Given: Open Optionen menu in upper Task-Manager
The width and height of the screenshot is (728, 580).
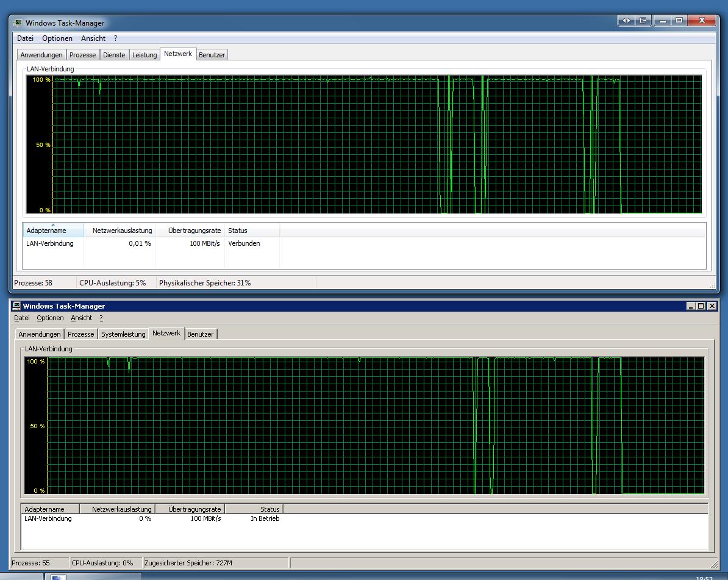Looking at the screenshot, I should 57,38.
